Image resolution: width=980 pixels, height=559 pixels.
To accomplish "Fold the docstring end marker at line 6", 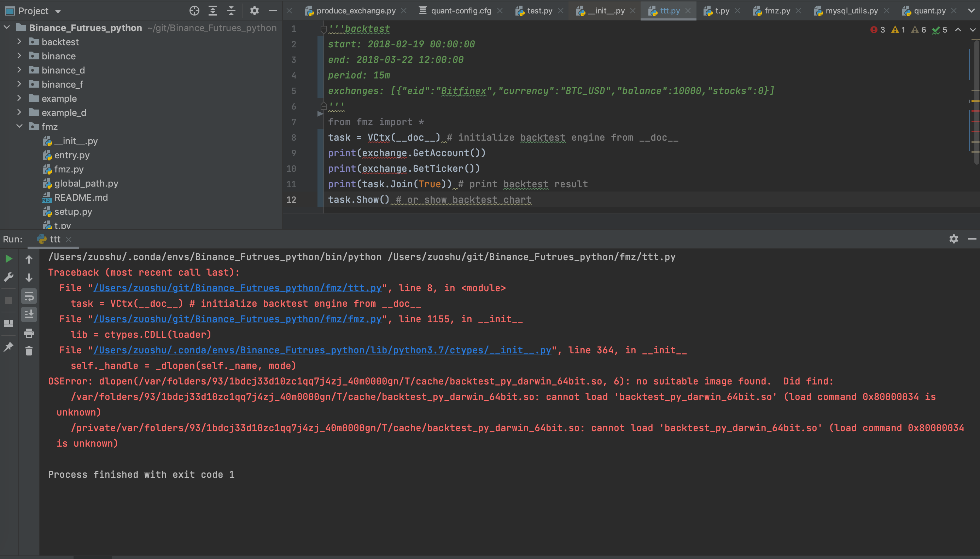I will (x=323, y=106).
